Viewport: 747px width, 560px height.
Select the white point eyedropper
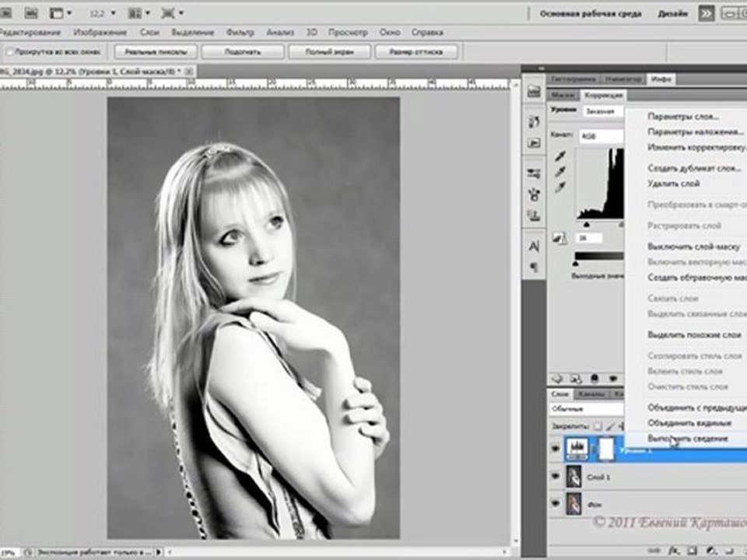pos(560,187)
